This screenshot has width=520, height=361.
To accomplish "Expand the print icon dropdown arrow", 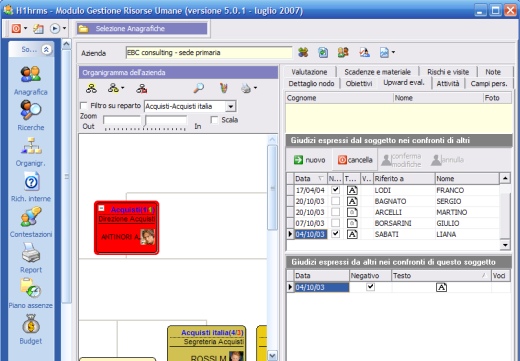I will pos(255,88).
